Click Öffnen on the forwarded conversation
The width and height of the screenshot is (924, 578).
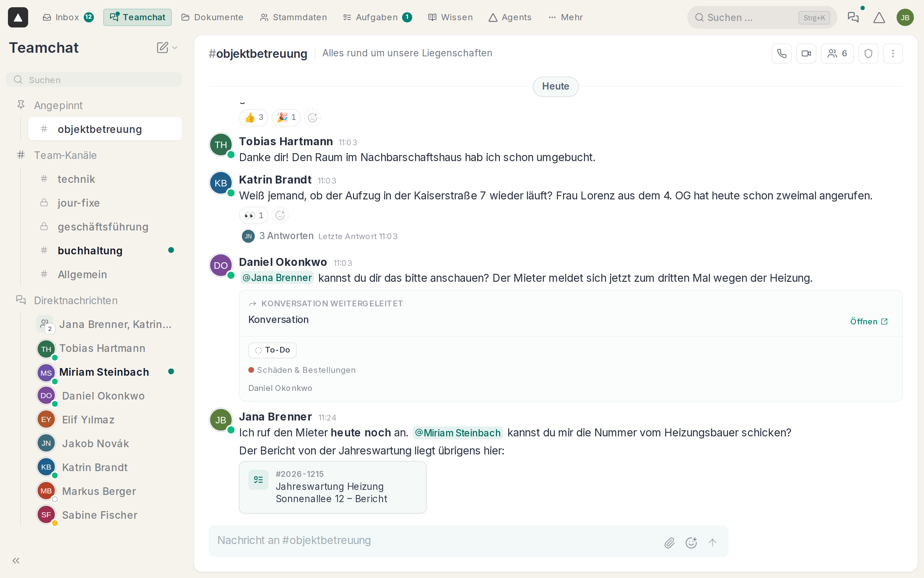point(869,322)
